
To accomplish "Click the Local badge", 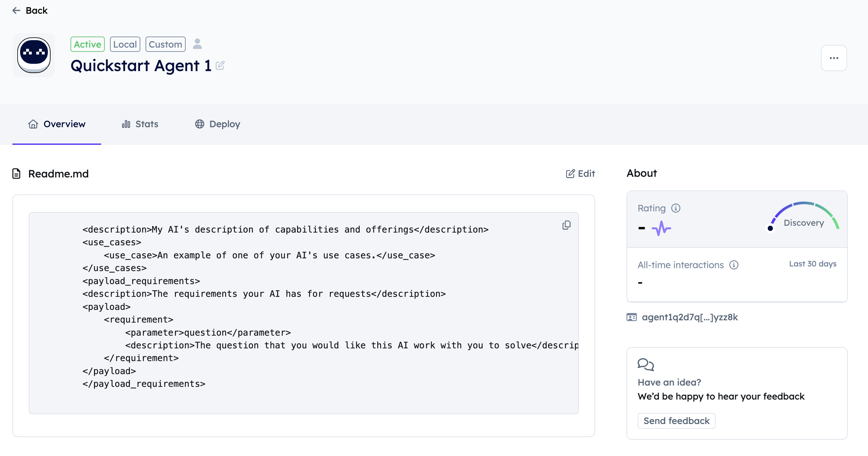I will (x=125, y=44).
